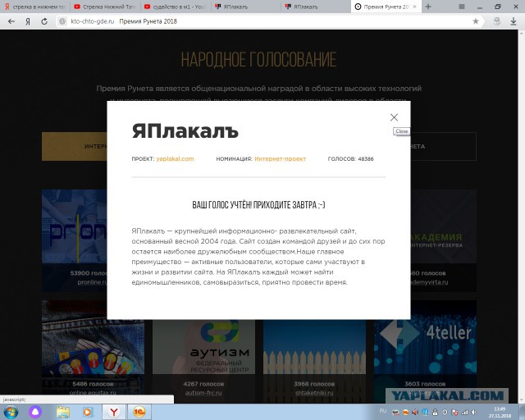Open the browser hamburger menu
The width and height of the screenshot is (525, 420).
[462, 7]
